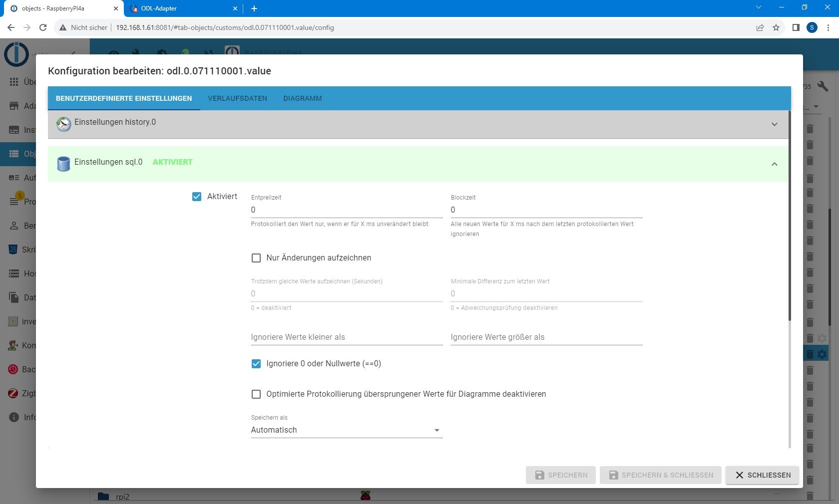
Task: Select Benutzerdefinierte Einstellungen tab
Action: click(124, 98)
